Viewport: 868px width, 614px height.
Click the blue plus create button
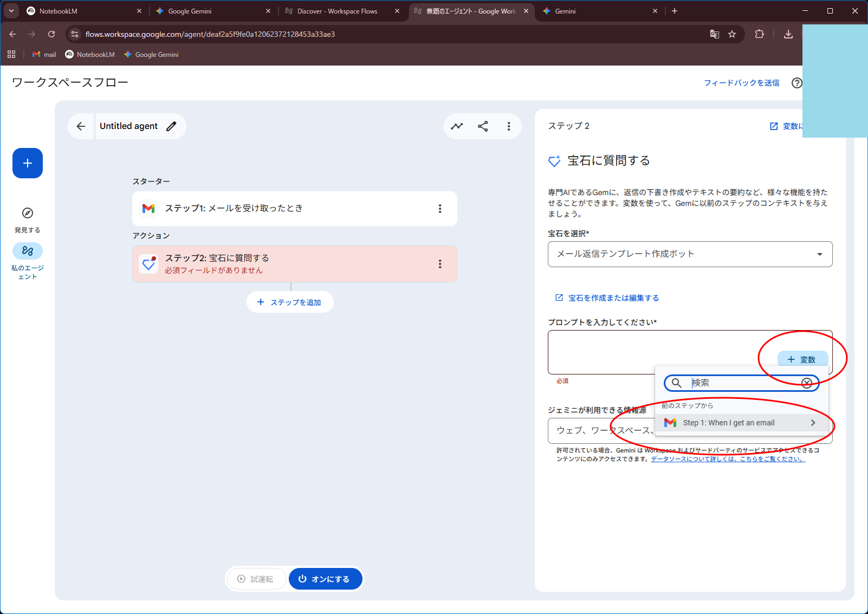pos(28,163)
